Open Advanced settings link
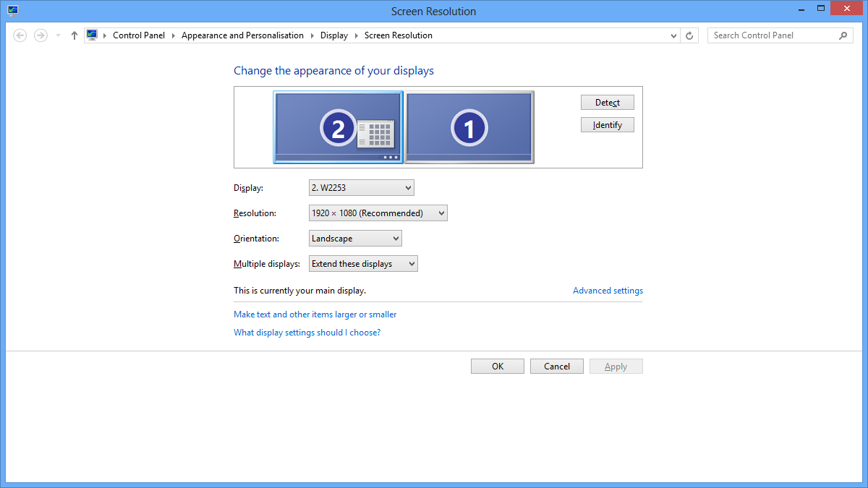This screenshot has width=868, height=488. (608, 291)
